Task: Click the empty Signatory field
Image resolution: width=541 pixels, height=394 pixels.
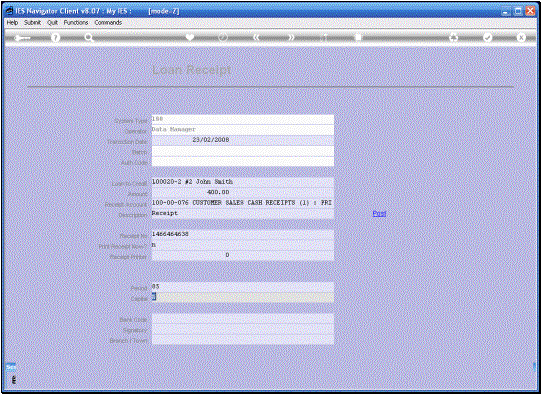Action: 243,329
